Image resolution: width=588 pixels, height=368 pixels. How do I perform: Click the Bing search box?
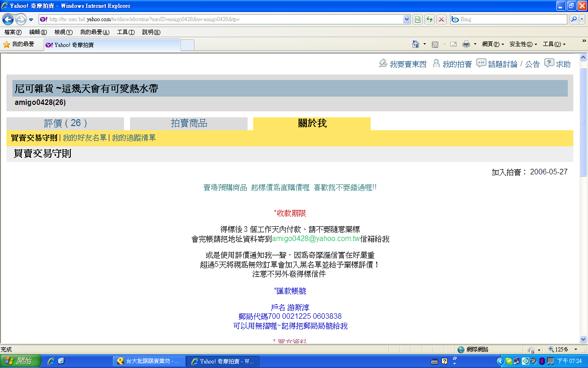509,19
